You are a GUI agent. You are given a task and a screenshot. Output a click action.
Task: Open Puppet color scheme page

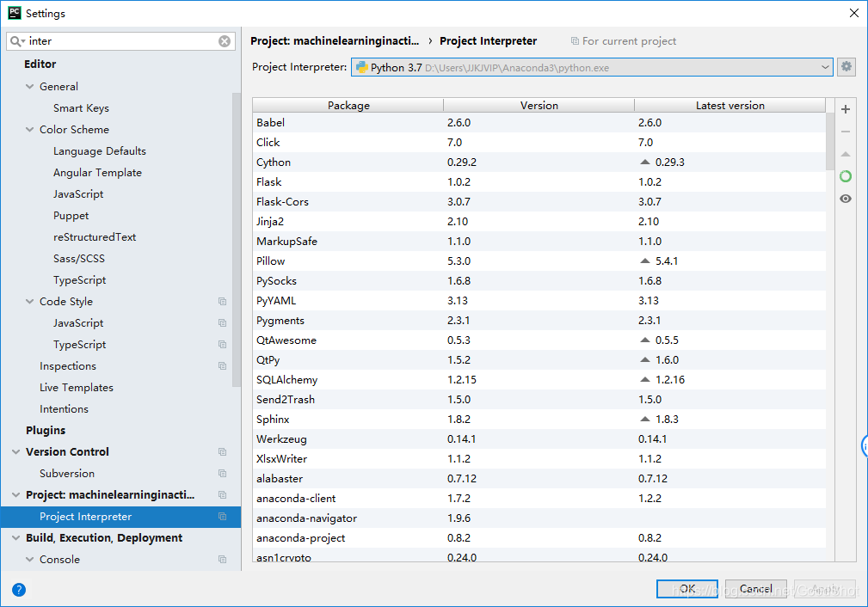(x=71, y=216)
